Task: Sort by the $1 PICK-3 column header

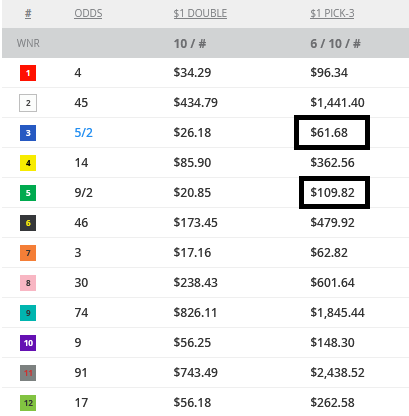Action: pyautogui.click(x=332, y=13)
